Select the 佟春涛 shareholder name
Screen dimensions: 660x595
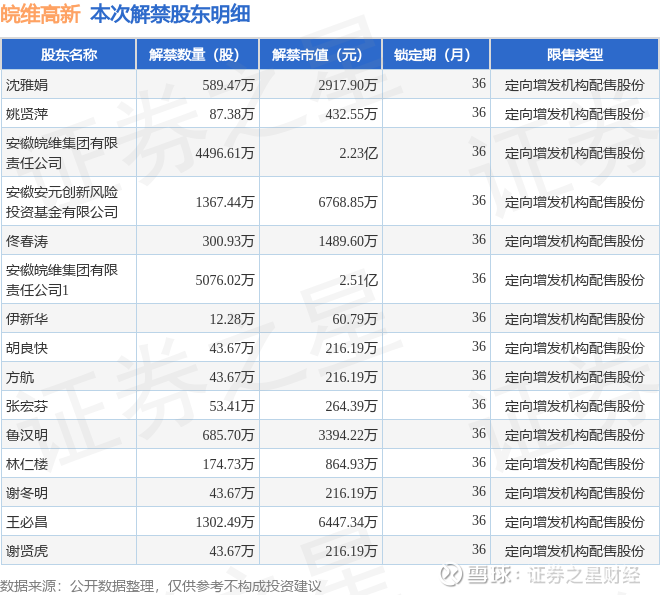[27, 241]
